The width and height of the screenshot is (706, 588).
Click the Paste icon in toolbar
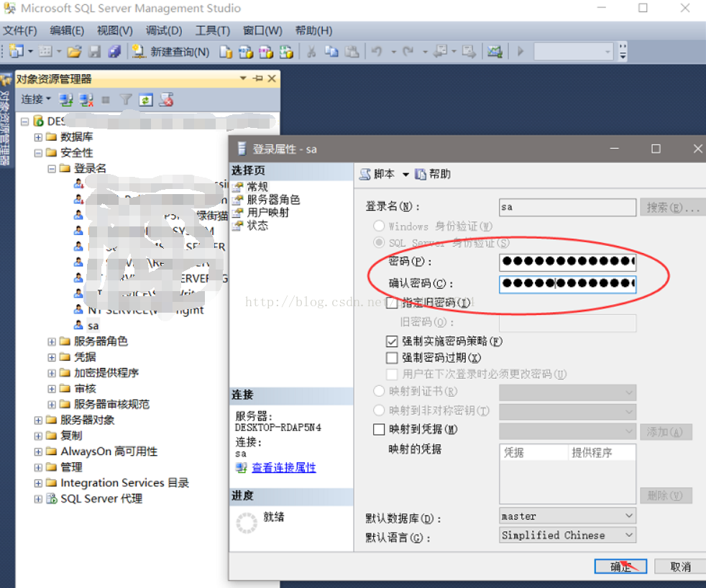point(352,52)
